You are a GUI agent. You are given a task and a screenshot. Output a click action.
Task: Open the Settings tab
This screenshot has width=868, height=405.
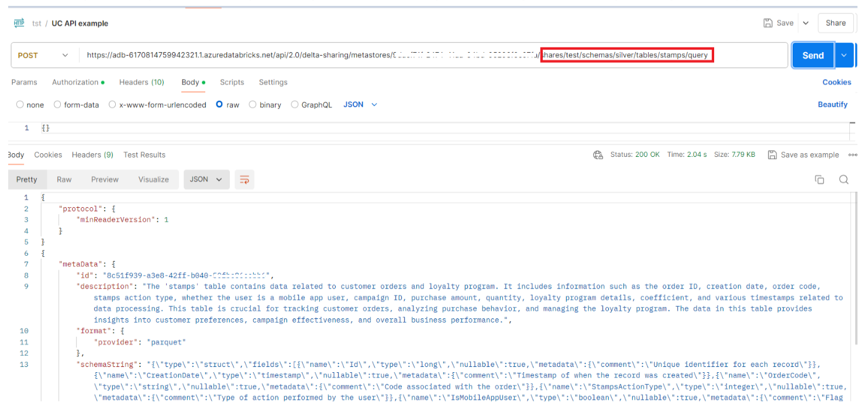click(x=273, y=83)
